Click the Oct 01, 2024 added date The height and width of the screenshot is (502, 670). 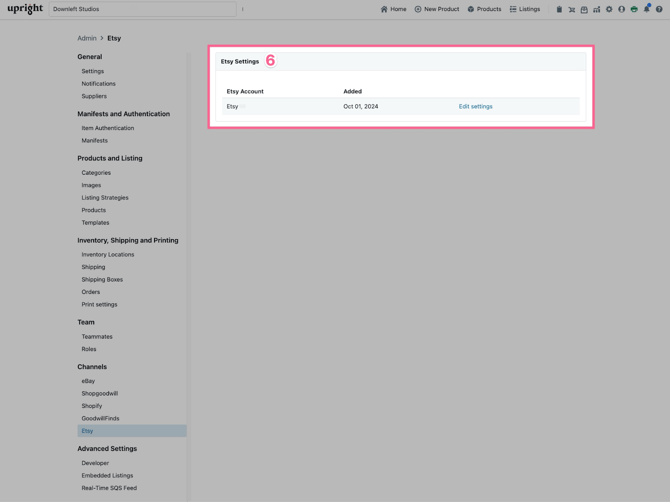(361, 106)
